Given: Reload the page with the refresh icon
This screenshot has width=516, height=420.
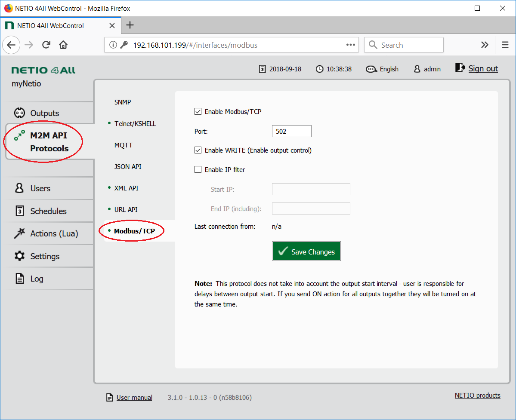Looking at the screenshot, I should (46, 45).
